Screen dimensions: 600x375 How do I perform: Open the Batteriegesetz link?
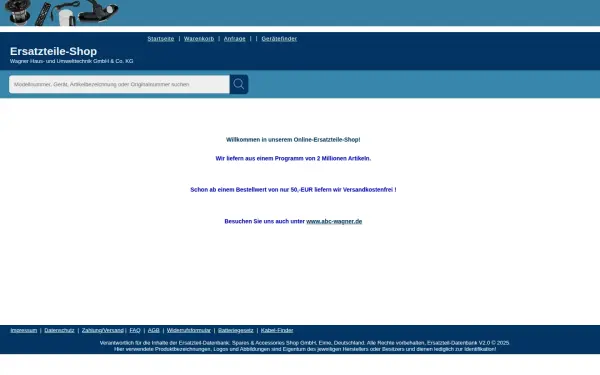236,330
